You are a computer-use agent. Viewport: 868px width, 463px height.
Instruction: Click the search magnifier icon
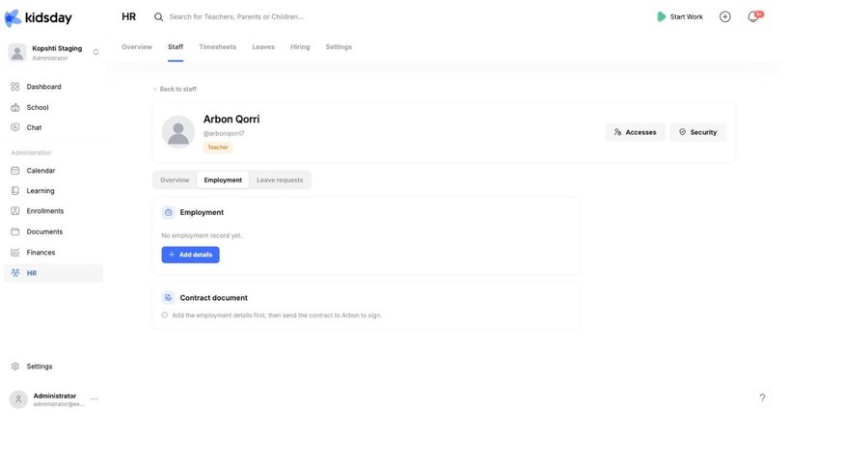(x=158, y=17)
